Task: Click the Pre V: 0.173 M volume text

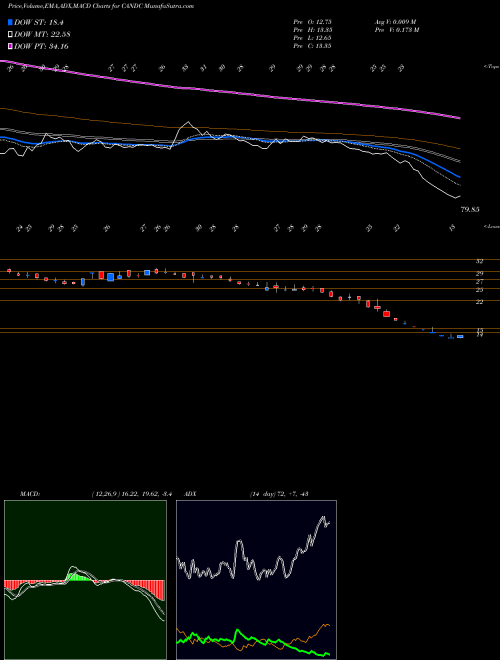Action: pyautogui.click(x=396, y=30)
